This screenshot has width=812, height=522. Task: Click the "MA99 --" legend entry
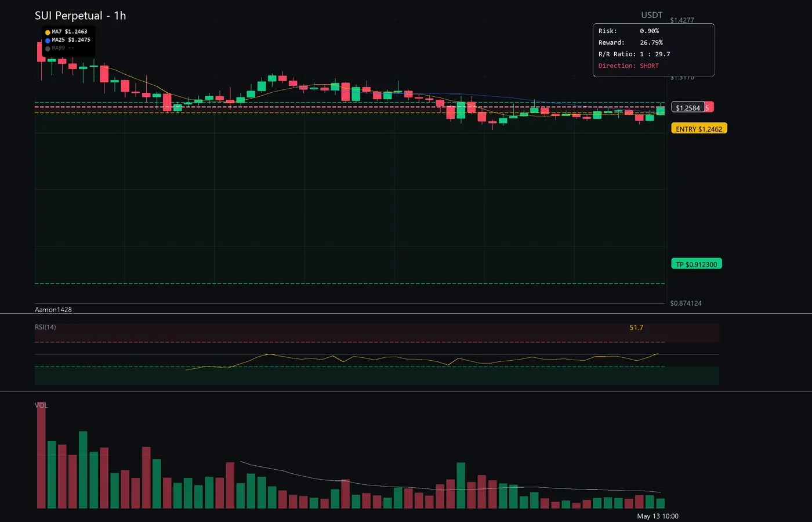pyautogui.click(x=63, y=48)
